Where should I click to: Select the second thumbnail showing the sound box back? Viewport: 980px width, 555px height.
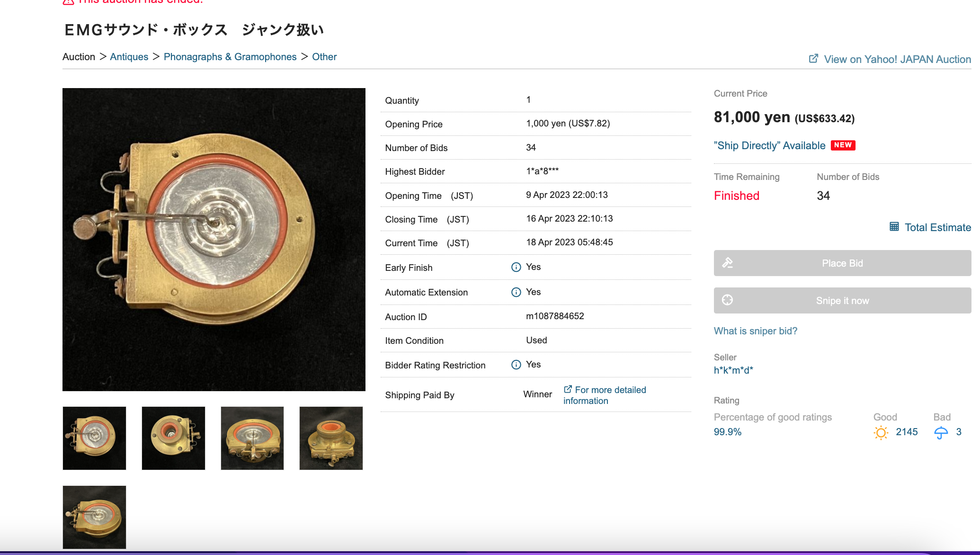coord(173,438)
